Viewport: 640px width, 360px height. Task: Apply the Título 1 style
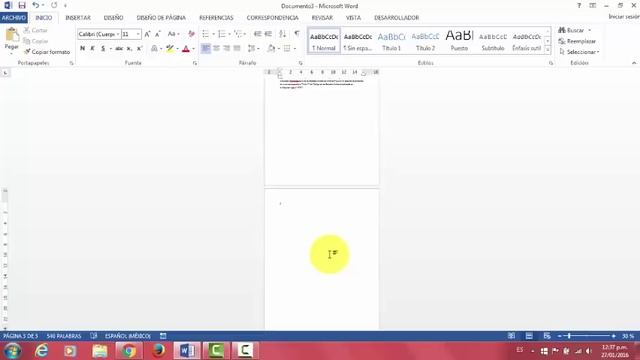coord(391,41)
